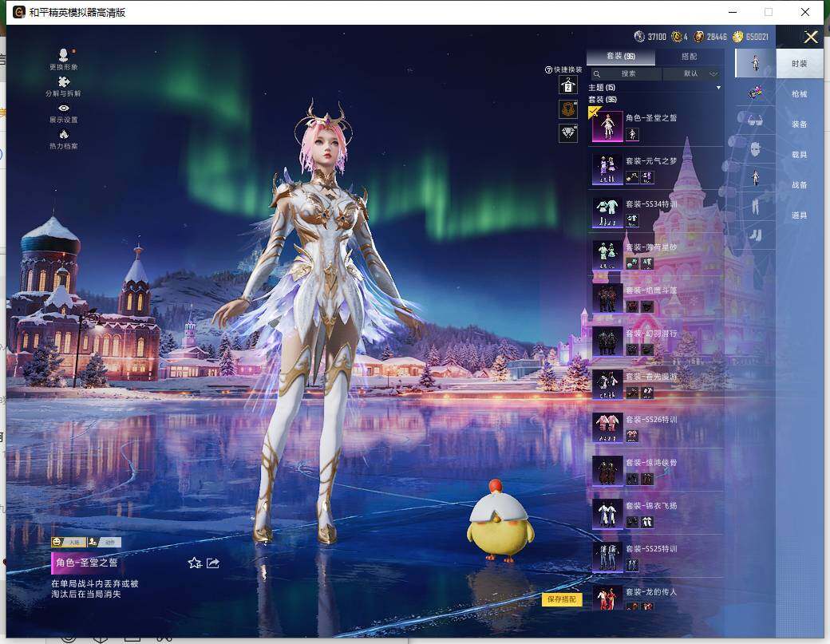Click the 动作 action tag
Screen dimensions: 830x644
tap(105, 543)
